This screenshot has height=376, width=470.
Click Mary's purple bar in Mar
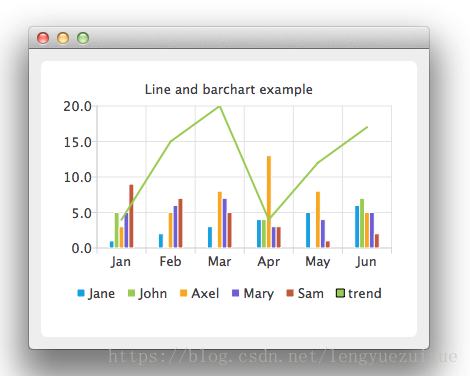[x=225, y=223]
